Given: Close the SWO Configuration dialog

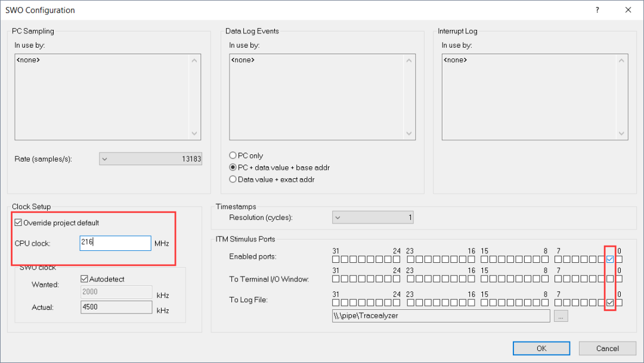Looking at the screenshot, I should point(628,10).
